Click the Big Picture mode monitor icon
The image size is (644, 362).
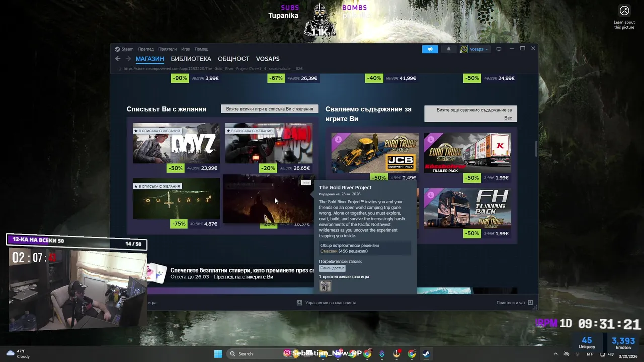pyautogui.click(x=499, y=49)
